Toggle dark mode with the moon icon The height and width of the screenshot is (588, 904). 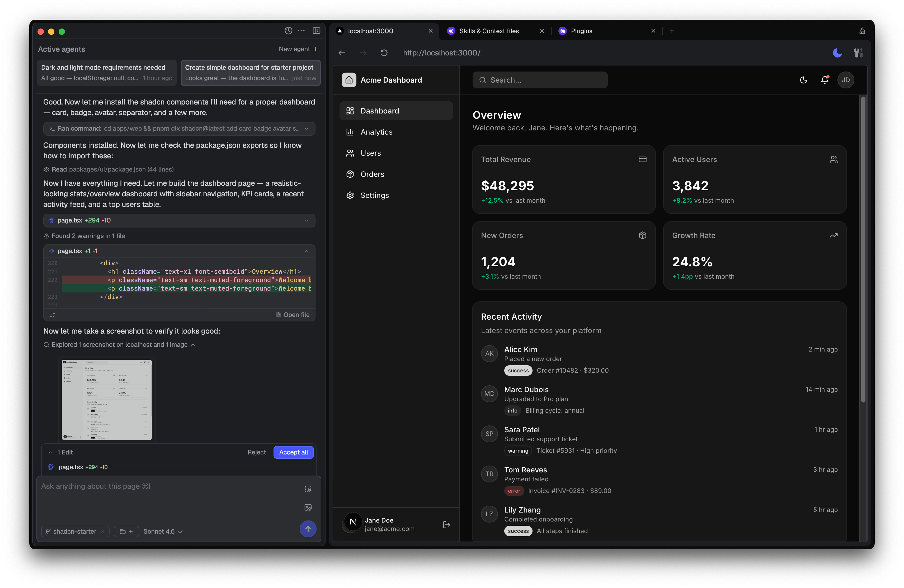click(x=804, y=80)
